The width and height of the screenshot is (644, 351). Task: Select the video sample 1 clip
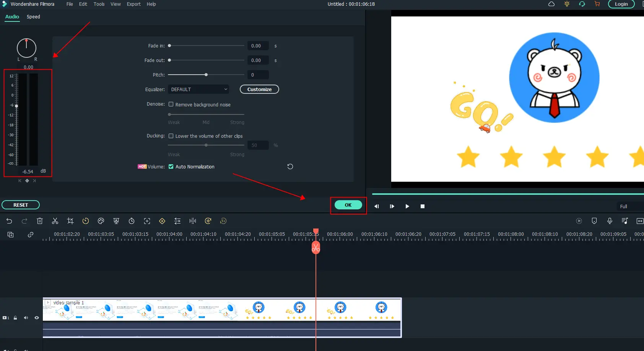coord(222,318)
